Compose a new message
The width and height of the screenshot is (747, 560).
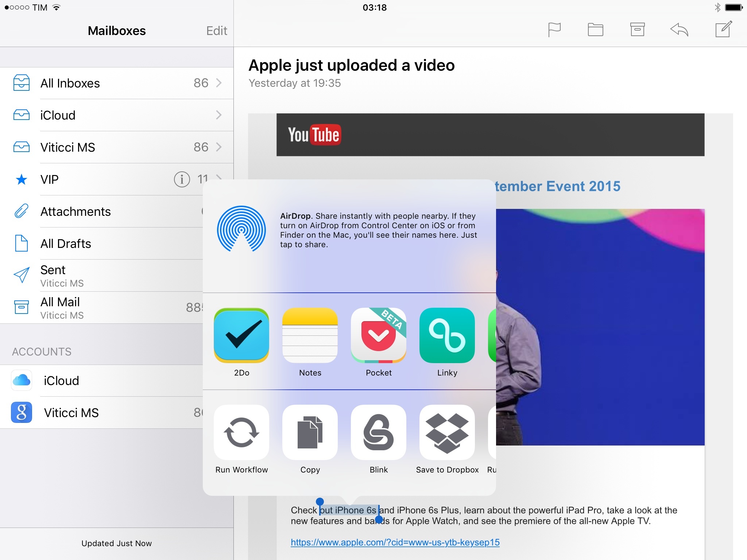click(x=723, y=29)
